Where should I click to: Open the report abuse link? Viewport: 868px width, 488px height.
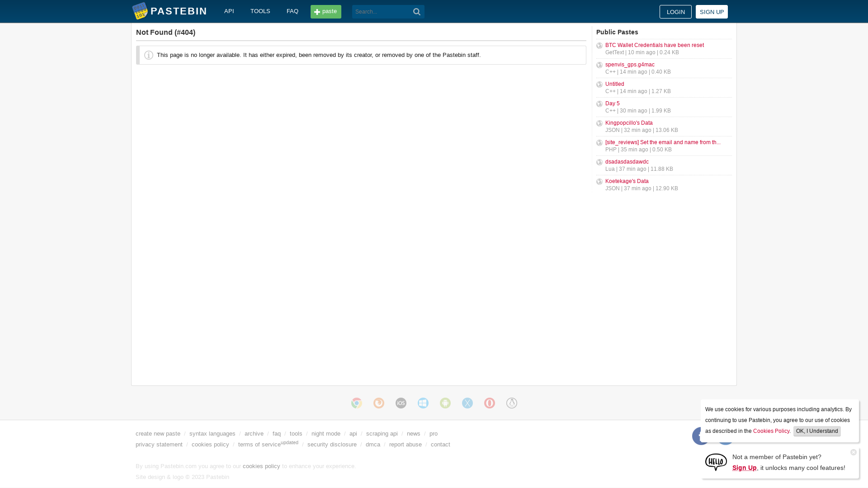pyautogui.click(x=406, y=445)
